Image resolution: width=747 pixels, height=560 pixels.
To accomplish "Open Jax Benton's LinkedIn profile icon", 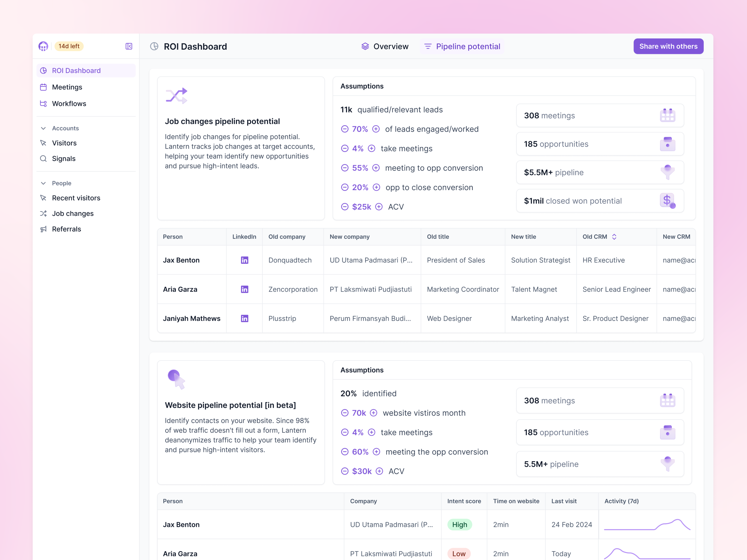I will 244,260.
